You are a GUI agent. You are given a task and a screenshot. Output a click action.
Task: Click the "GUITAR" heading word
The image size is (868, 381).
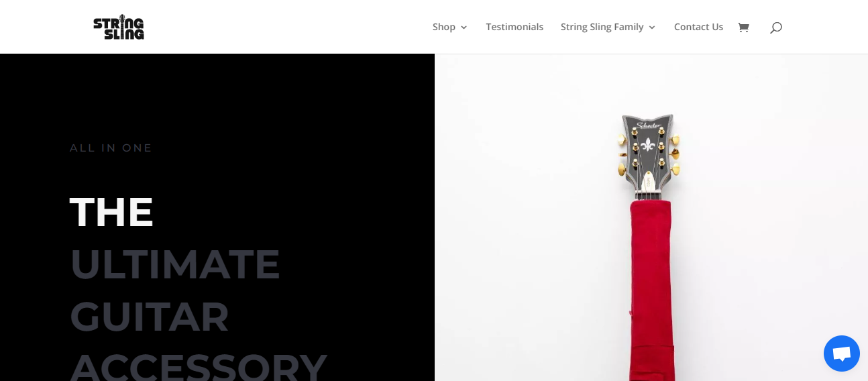(x=150, y=317)
